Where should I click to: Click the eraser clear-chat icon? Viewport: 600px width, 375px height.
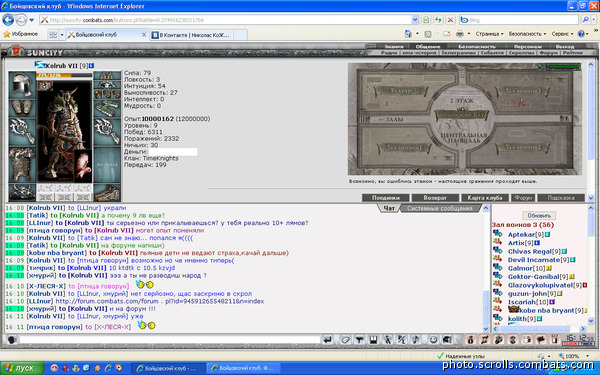tap(346, 339)
